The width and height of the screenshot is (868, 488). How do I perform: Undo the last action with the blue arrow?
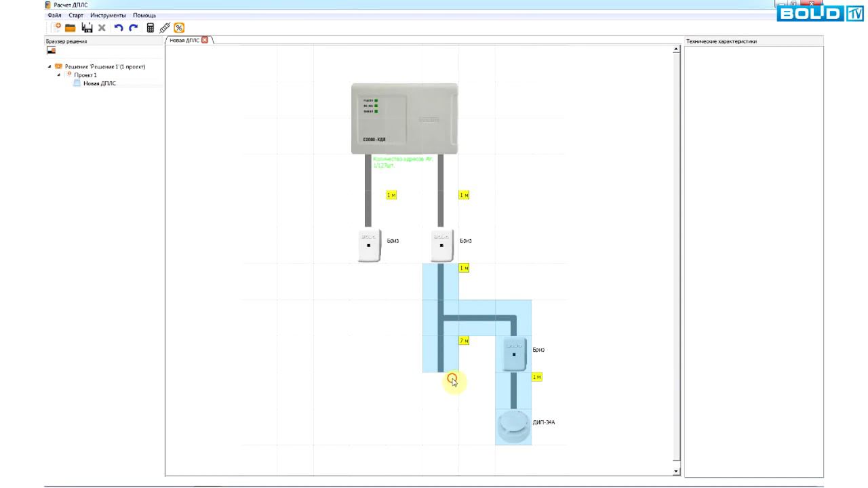coord(119,28)
